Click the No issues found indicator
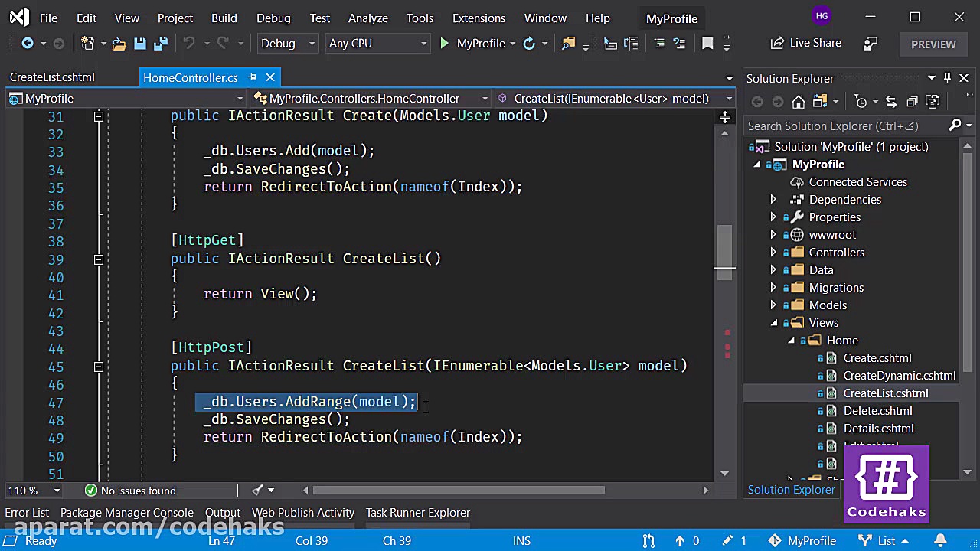 (x=130, y=491)
